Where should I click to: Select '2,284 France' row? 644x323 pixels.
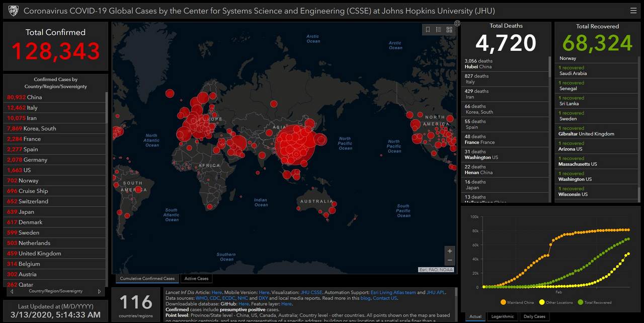[55, 139]
